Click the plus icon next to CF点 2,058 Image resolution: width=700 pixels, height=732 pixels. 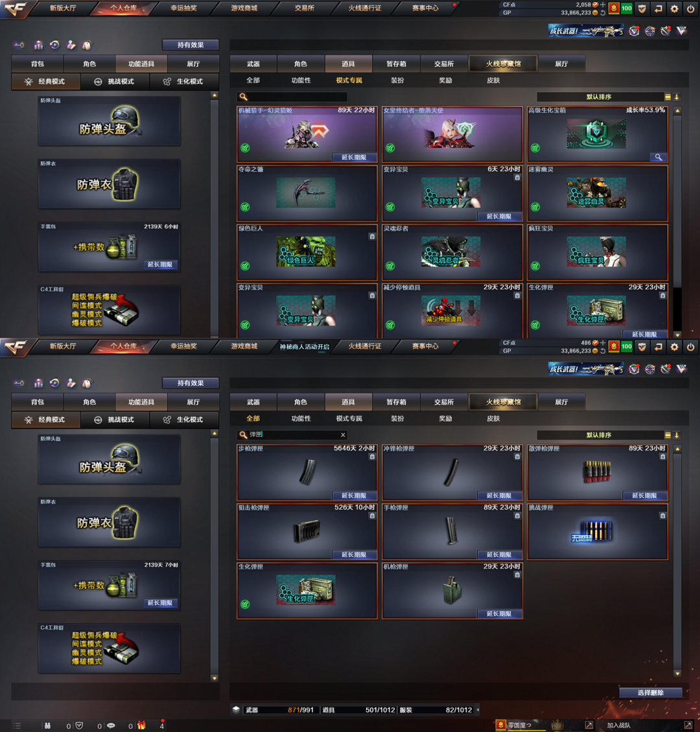(603, 5)
